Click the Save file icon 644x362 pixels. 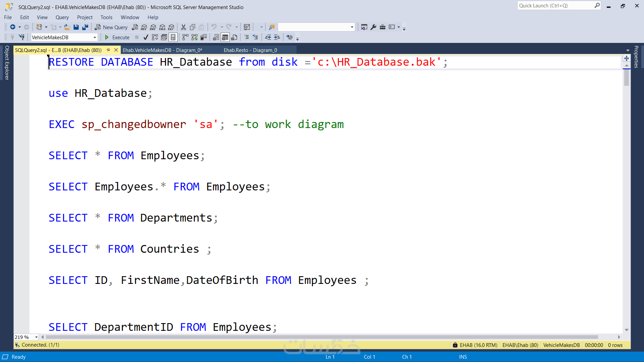[76, 27]
